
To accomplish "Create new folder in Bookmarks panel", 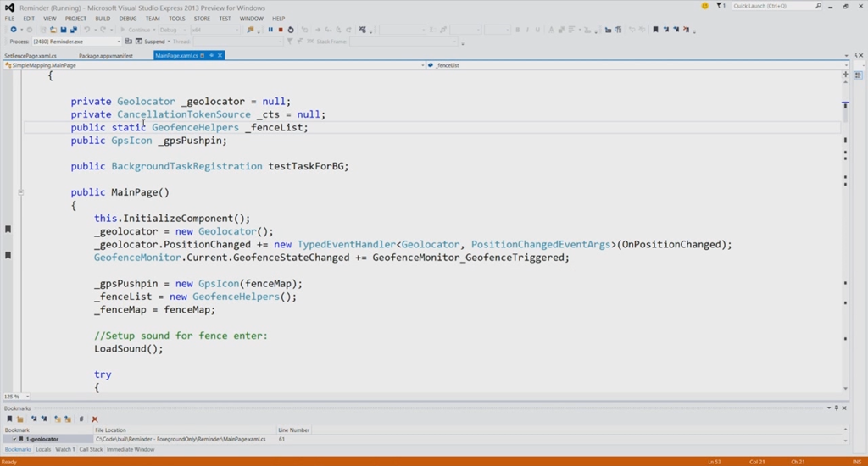I will [20, 419].
